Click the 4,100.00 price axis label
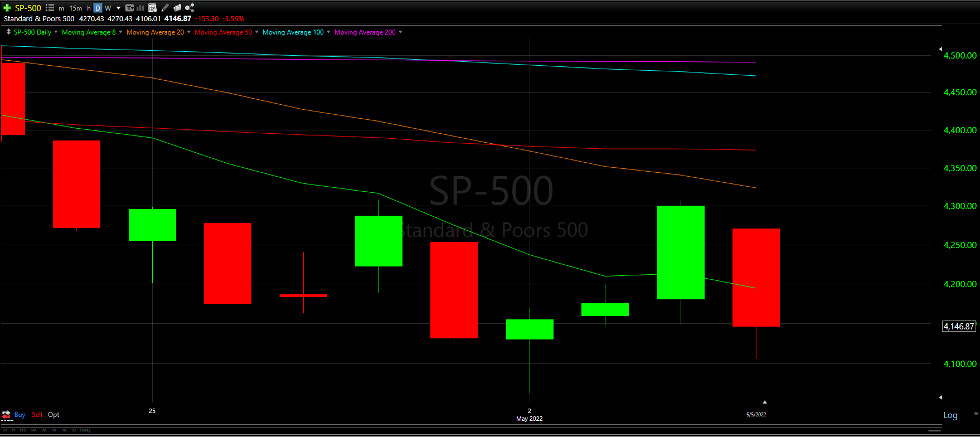Viewport: 980px width, 437px height. (x=960, y=364)
